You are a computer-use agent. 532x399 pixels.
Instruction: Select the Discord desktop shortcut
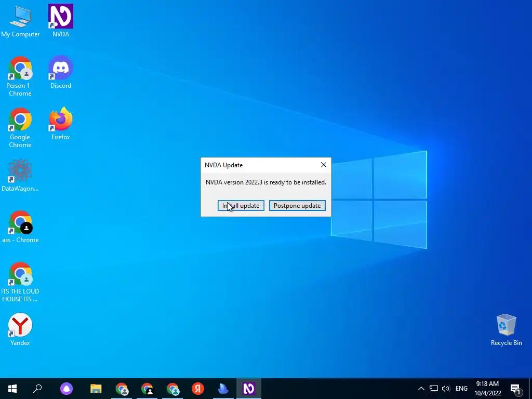click(x=61, y=73)
